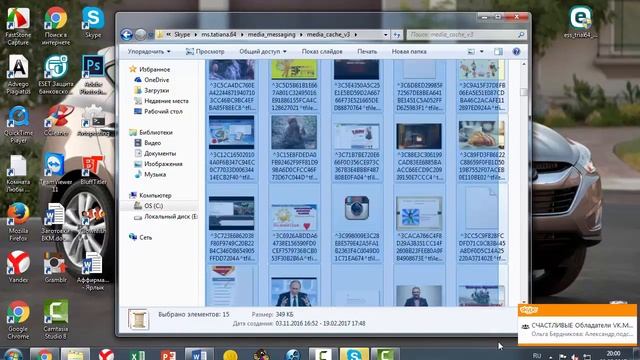Click 'Печать' toolbar button
Viewport: 640px width, 360px height.
367,52
